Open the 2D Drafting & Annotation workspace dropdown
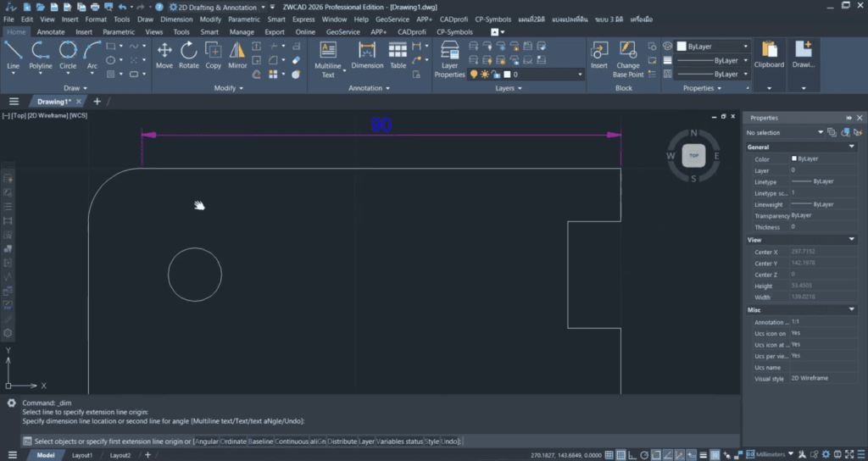 (263, 7)
